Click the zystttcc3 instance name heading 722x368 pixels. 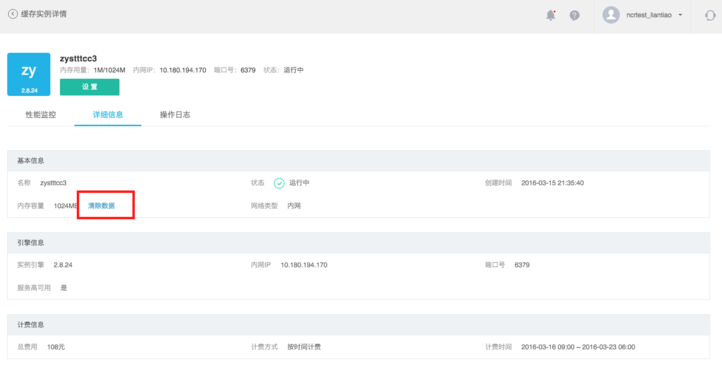point(78,58)
